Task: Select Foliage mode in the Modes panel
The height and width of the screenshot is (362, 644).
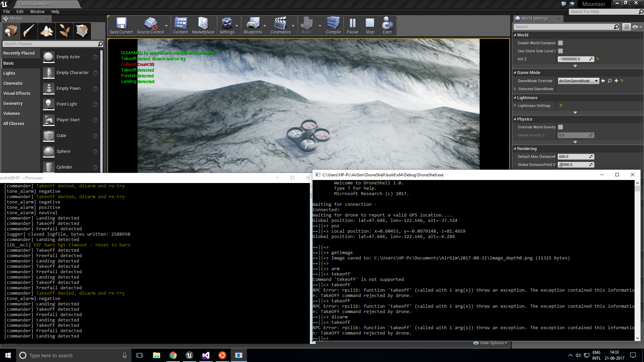Action: pos(64,31)
